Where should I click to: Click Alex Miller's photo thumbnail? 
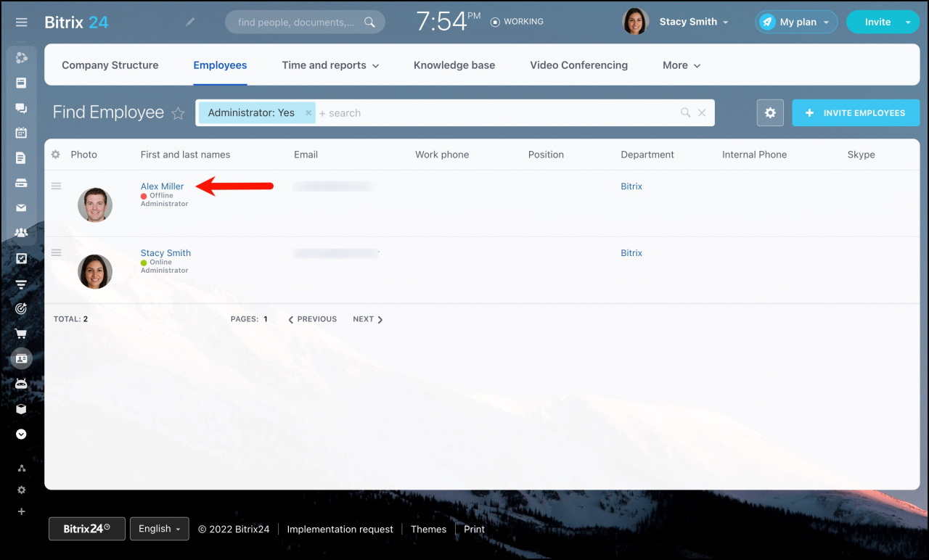point(95,205)
